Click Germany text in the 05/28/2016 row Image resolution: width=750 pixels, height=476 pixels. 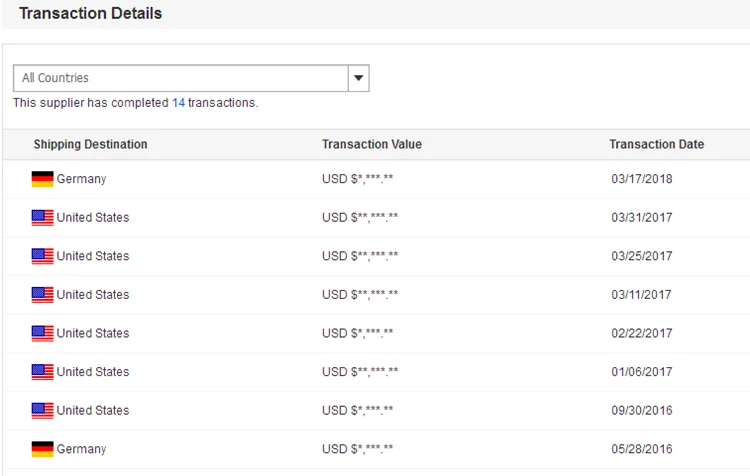coord(81,449)
